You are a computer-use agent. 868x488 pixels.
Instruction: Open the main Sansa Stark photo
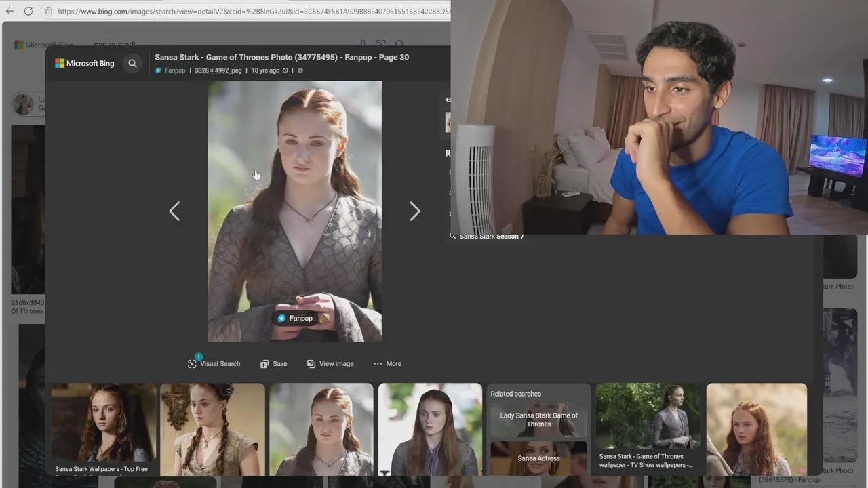[x=294, y=211]
